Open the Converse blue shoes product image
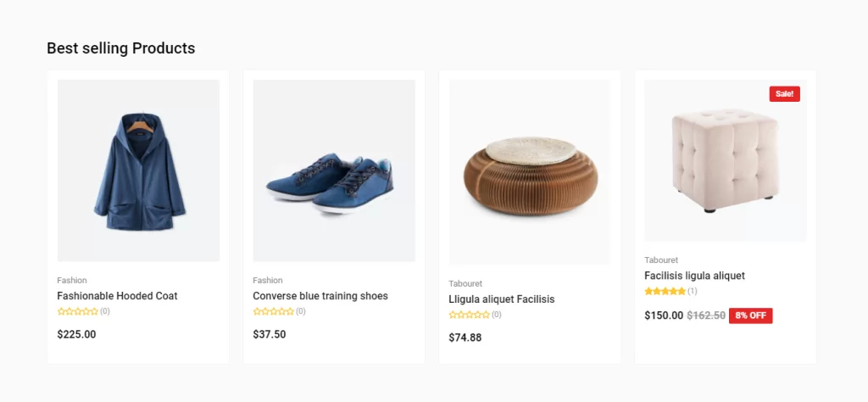The width and height of the screenshot is (868, 402). 334,170
